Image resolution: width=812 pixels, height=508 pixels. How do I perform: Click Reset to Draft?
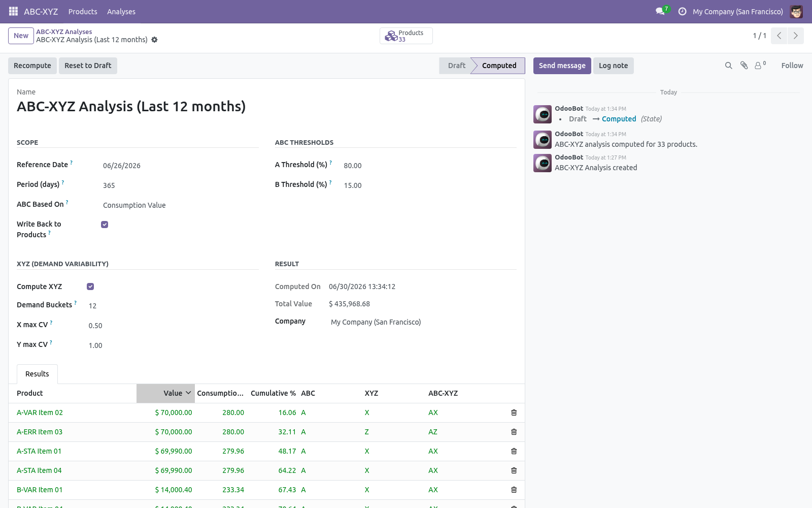[x=88, y=66]
